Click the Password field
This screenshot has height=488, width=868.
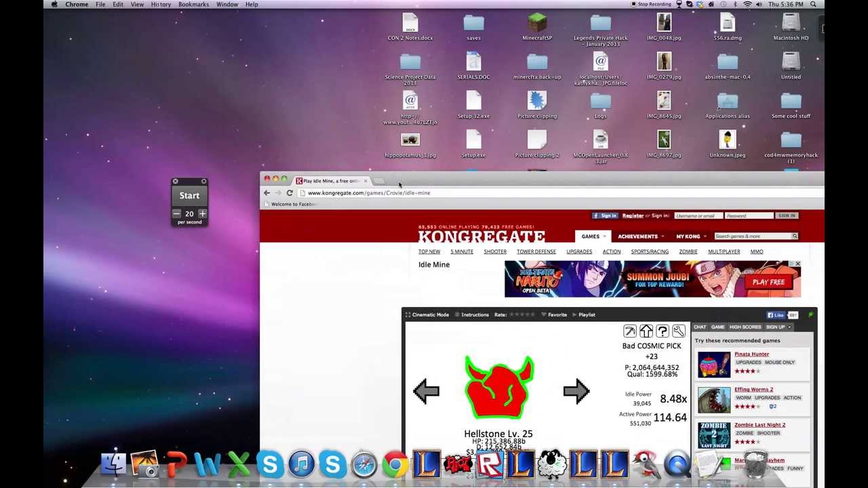click(x=749, y=216)
